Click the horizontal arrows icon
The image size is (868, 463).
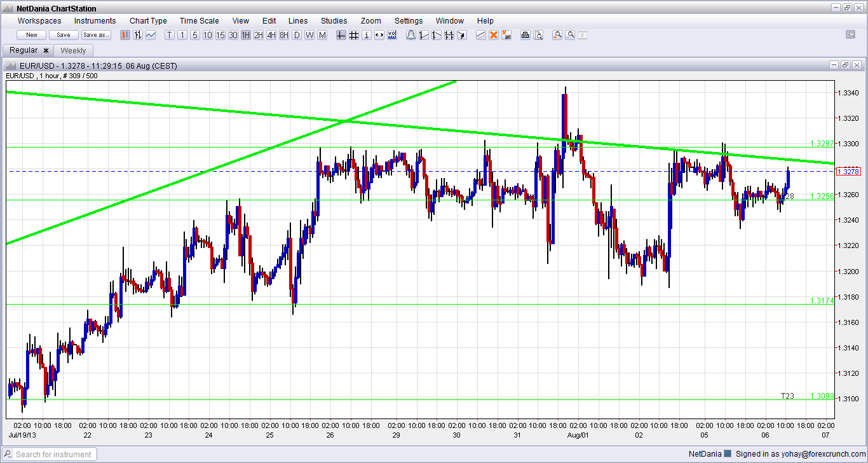point(379,35)
